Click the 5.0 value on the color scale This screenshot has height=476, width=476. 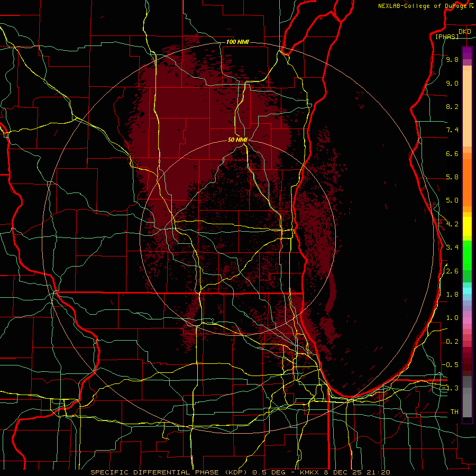[x=452, y=200]
